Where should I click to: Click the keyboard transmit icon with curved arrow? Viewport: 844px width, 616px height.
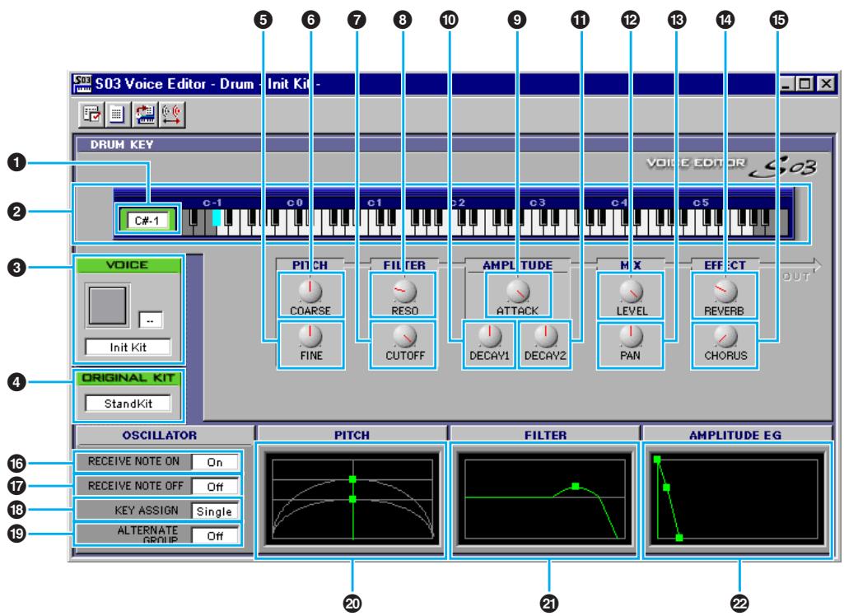pyautogui.click(x=145, y=114)
